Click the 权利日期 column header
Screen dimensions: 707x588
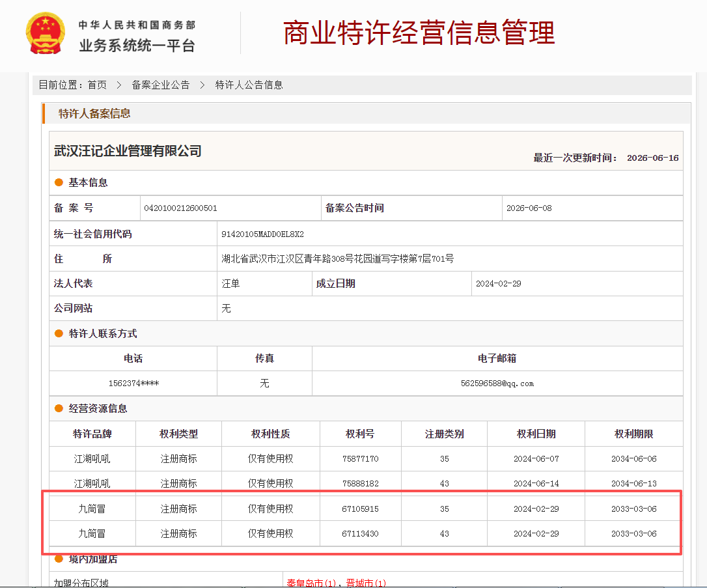pos(536,434)
